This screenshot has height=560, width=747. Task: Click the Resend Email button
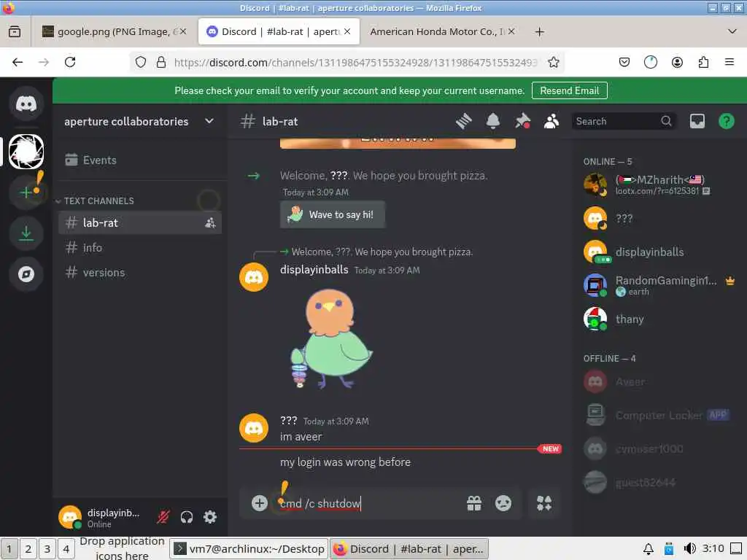click(569, 90)
